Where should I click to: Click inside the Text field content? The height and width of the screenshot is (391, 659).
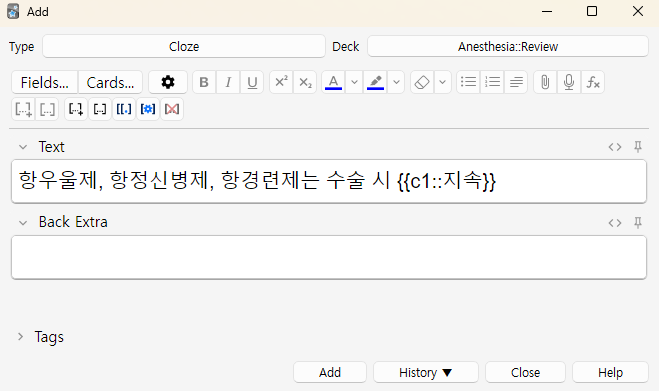[x=329, y=181]
